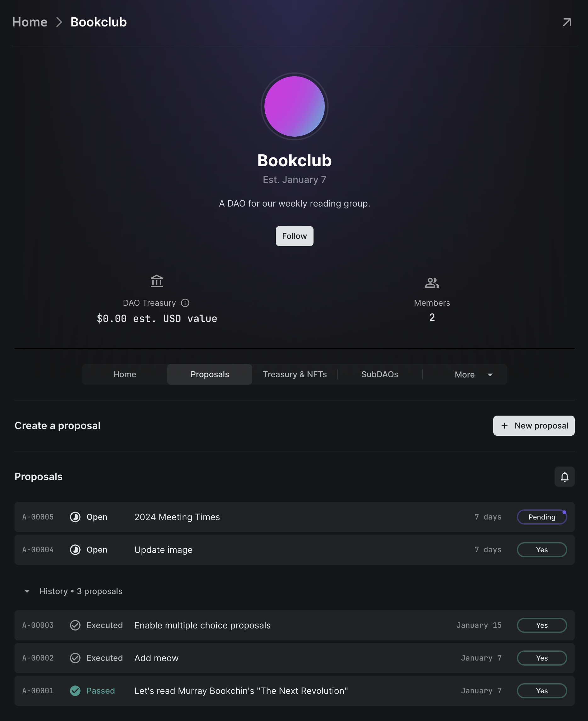Click the Passed checkmark icon on A-00001
Image resolution: width=588 pixels, height=721 pixels.
coord(75,690)
